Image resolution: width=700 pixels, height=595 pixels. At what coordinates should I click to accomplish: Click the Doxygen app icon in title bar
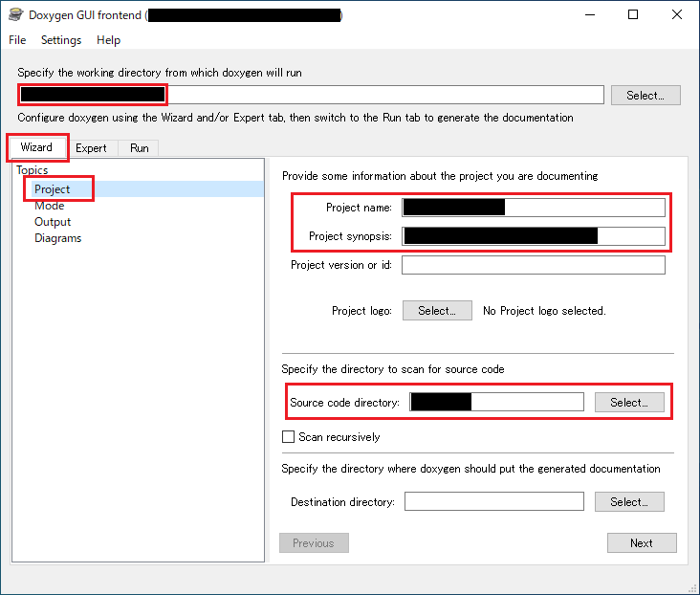click(x=15, y=14)
